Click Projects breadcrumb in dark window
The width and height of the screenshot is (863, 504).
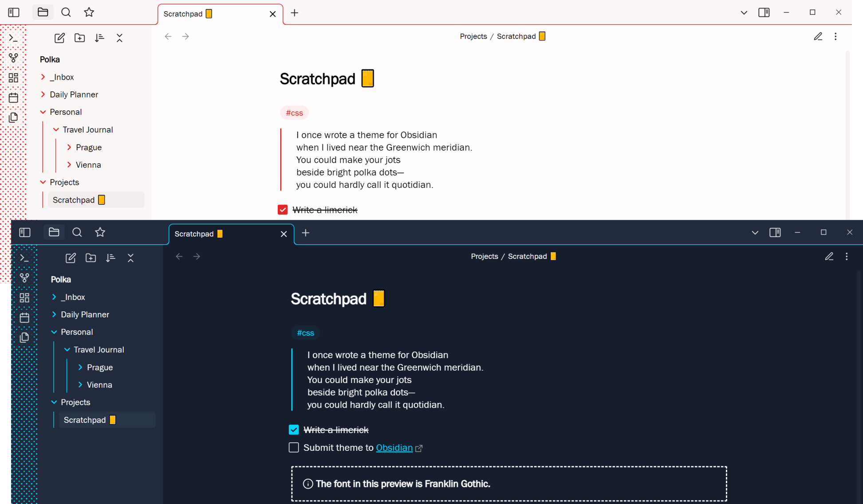click(x=485, y=256)
